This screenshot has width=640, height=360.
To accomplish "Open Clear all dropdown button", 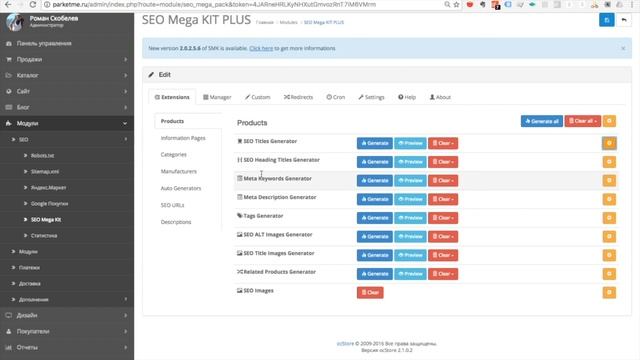I will coord(582,121).
